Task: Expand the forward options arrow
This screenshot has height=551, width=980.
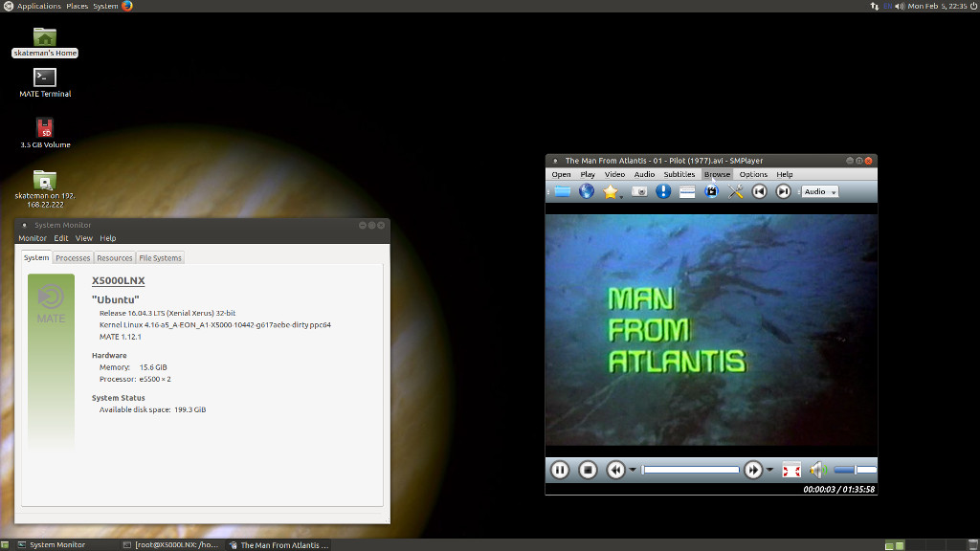Action: (770, 470)
